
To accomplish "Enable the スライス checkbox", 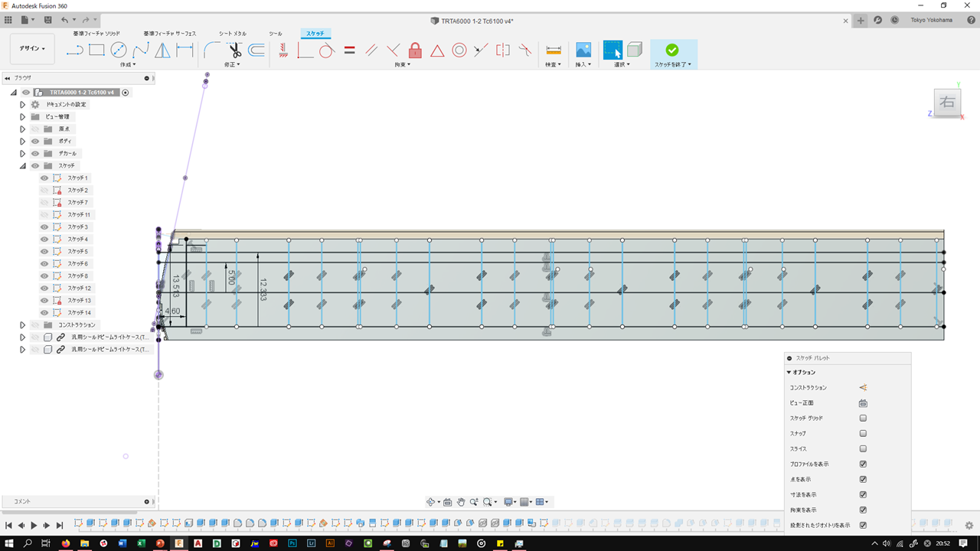I will pos(863,449).
